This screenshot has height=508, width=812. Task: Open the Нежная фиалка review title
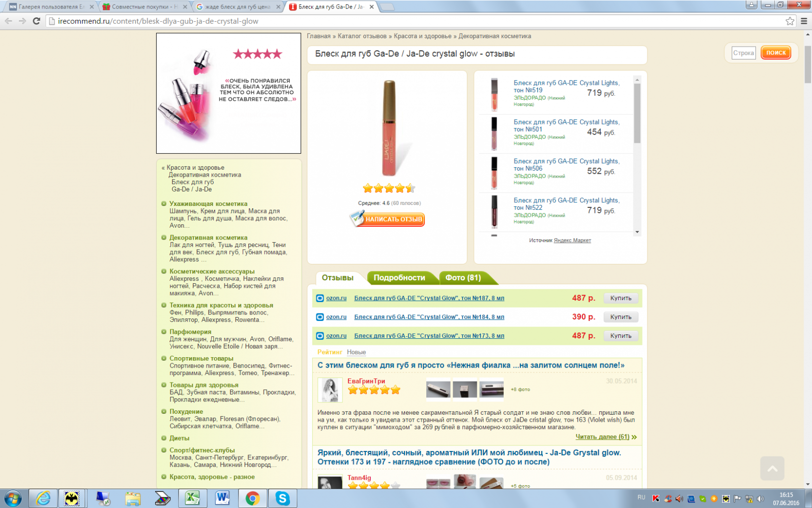tap(471, 365)
